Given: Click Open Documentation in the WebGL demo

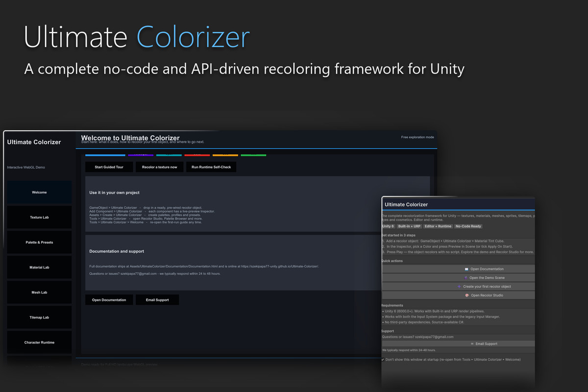Looking at the screenshot, I should pos(109,300).
